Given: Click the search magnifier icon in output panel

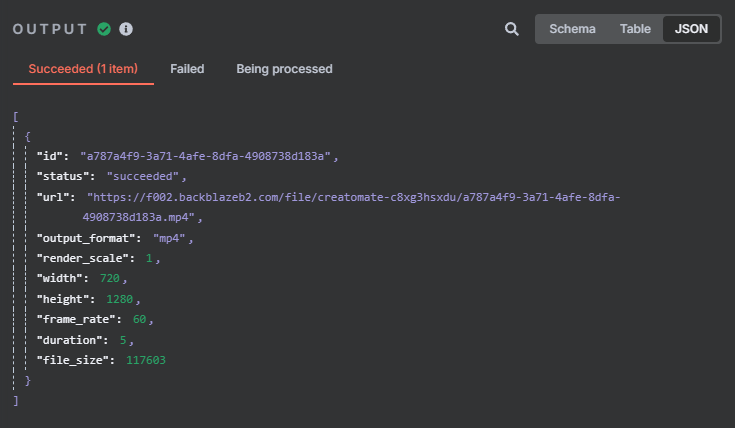Looking at the screenshot, I should click(512, 29).
